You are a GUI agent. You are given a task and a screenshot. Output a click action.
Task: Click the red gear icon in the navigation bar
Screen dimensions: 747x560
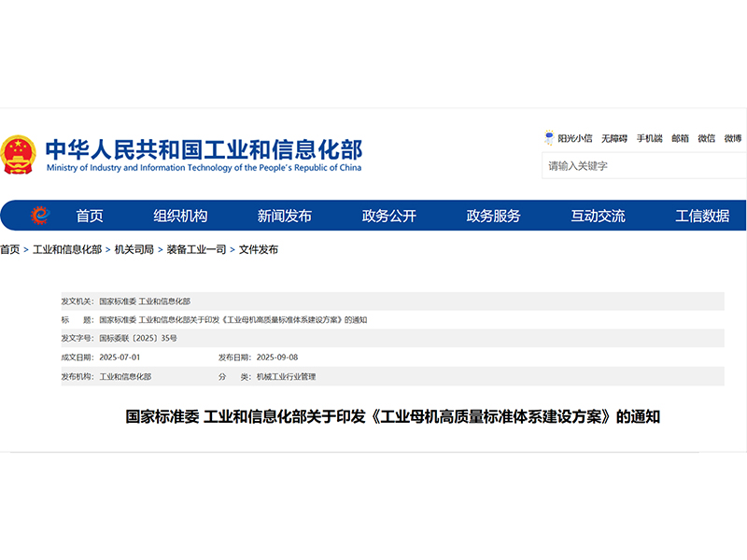click(x=40, y=216)
